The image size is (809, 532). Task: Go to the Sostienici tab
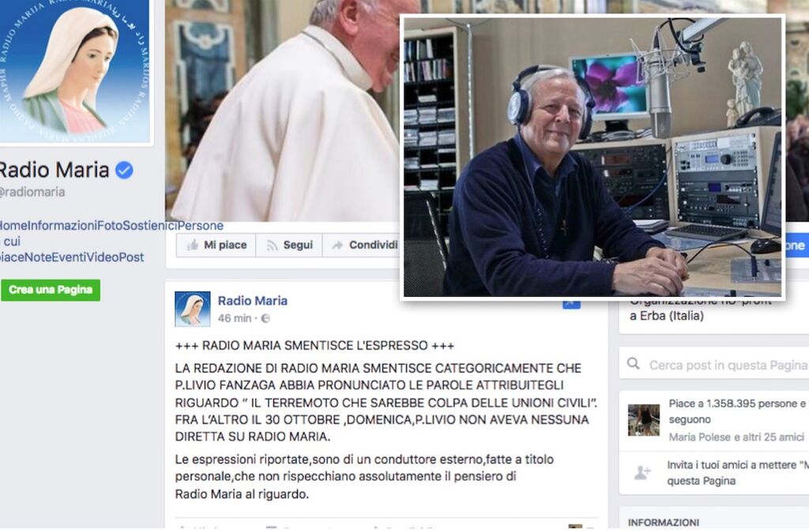(150, 225)
